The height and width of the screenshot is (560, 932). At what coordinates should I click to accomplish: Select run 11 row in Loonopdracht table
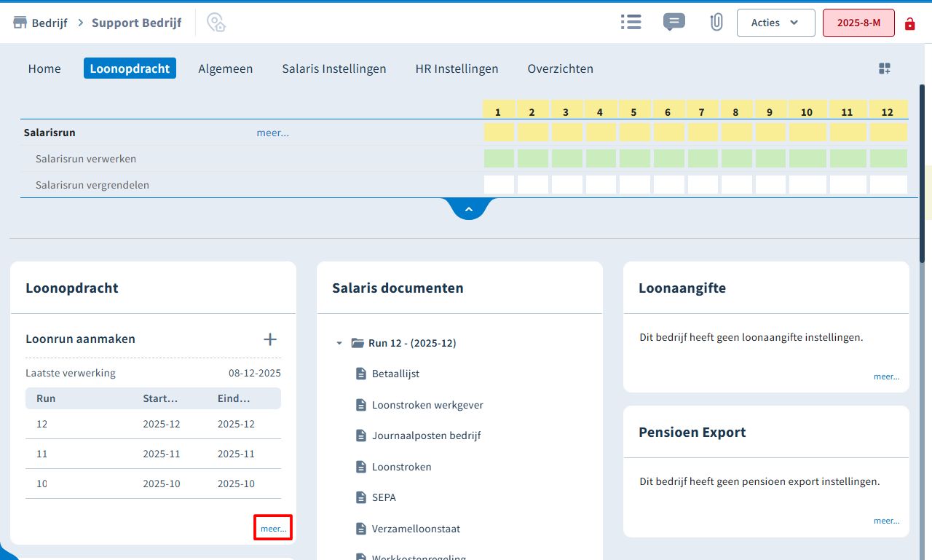(153, 454)
